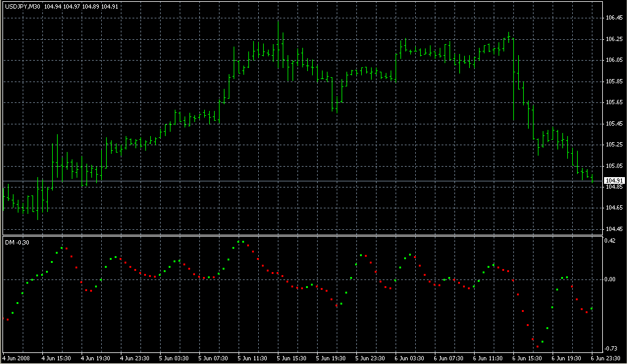Click the 0.42 indicator scale value
The height and width of the screenshot is (364, 628).
click(611, 241)
